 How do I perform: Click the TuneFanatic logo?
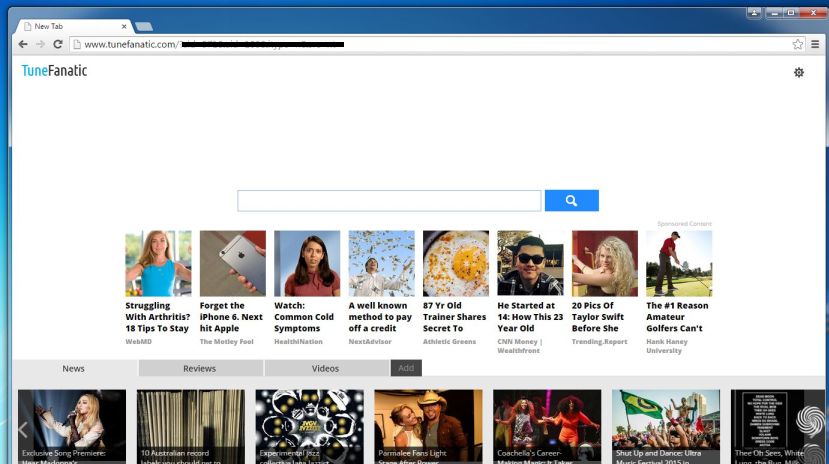(x=54, y=71)
